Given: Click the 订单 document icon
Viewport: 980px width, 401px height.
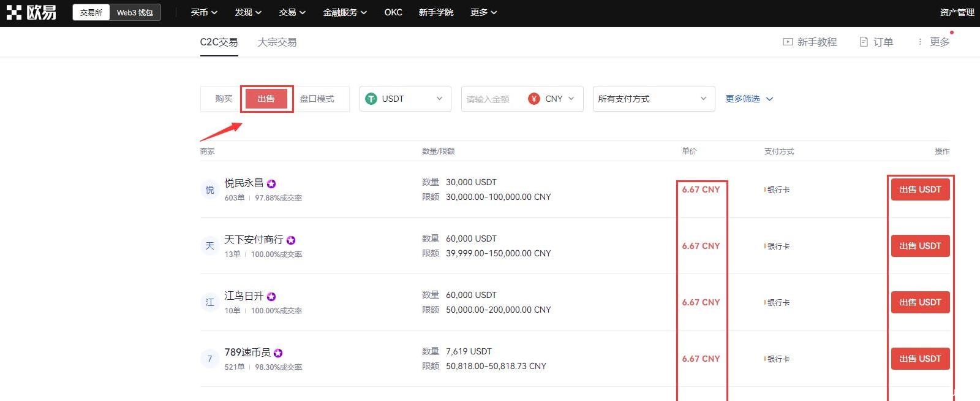Looking at the screenshot, I should click(864, 42).
